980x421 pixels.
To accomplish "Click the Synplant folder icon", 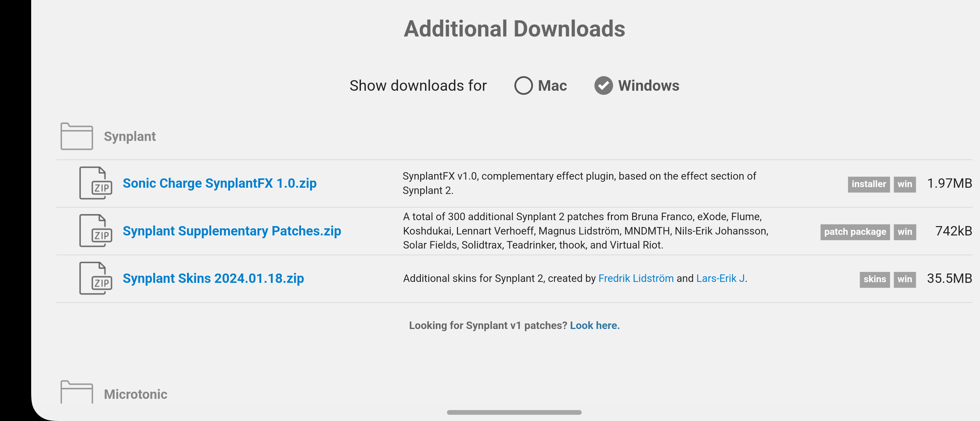I will click(x=76, y=136).
